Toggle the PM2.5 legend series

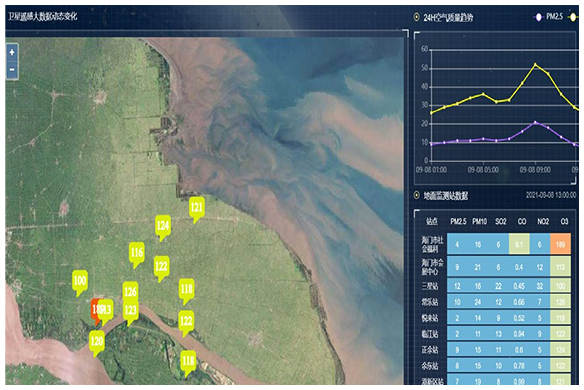549,17
